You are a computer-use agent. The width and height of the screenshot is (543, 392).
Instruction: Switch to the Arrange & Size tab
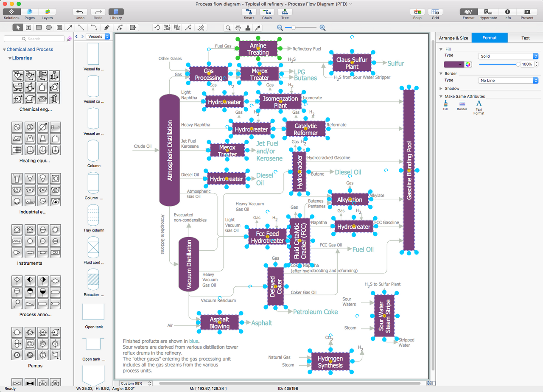[453, 38]
